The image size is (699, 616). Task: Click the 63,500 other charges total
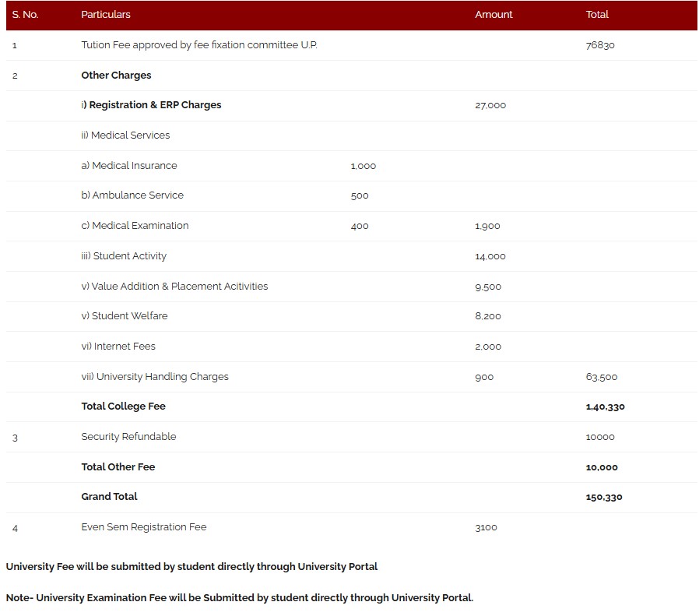602,377
